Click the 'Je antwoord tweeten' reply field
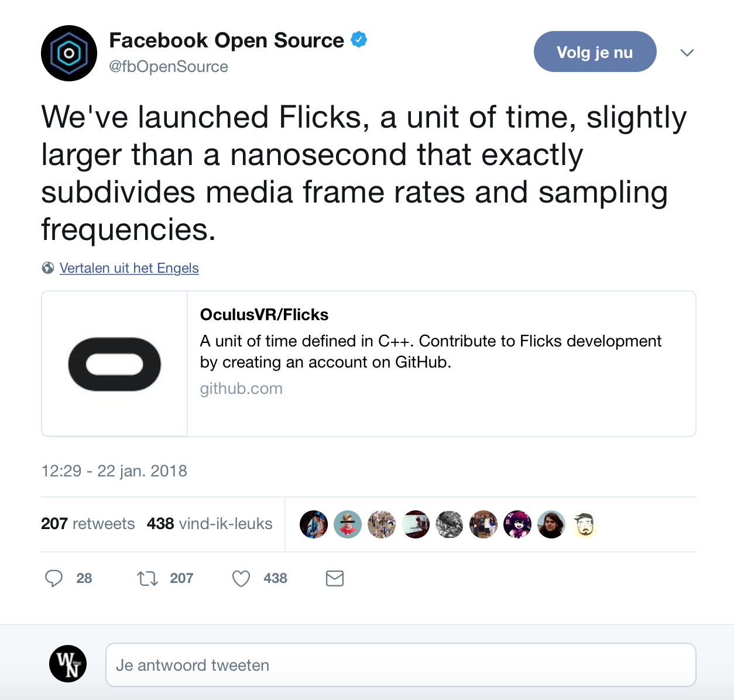 tap(400, 665)
